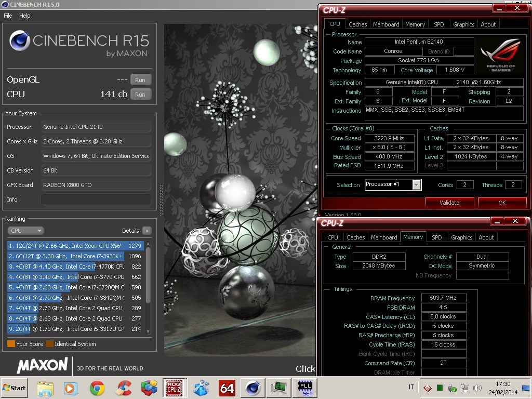This screenshot has width=532, height=399.
Task: Switch to About tab in lower CPU-Z window
Action: tap(486, 237)
